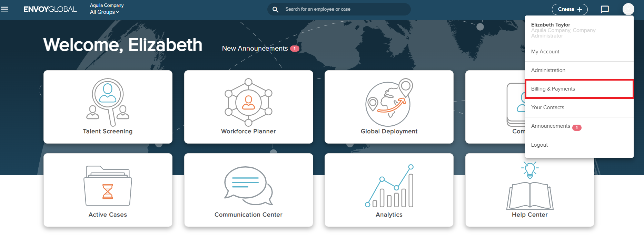Click the Create plus button
This screenshot has height=240, width=644.
[x=569, y=9]
